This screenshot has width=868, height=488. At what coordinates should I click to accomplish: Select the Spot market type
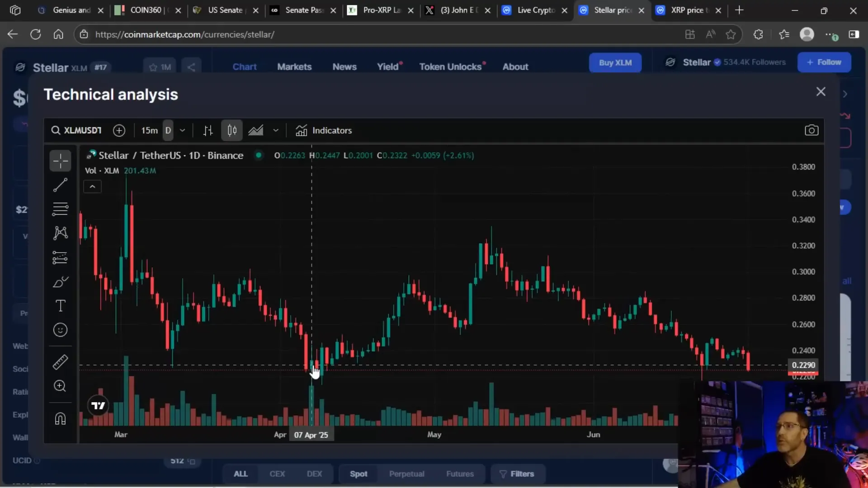coord(359,474)
